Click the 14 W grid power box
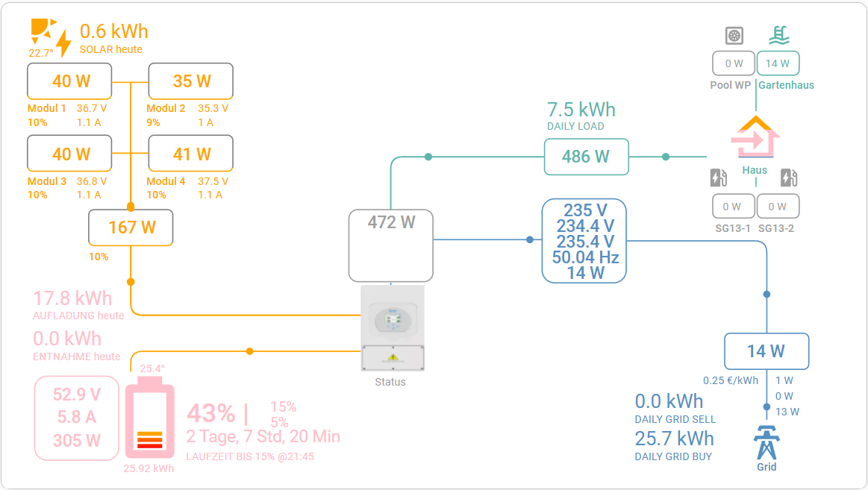Screen dimensions: 868x490 tap(766, 351)
